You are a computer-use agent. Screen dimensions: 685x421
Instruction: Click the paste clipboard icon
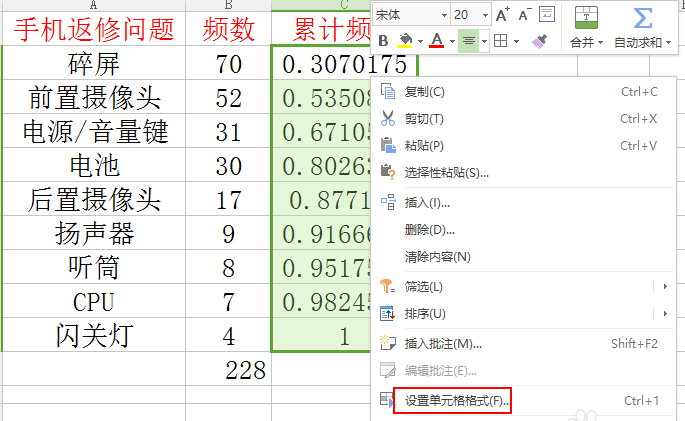[x=387, y=145]
